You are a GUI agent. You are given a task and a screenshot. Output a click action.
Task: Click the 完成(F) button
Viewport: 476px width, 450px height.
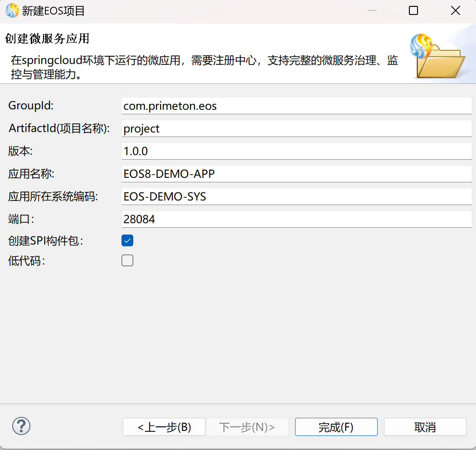click(x=336, y=427)
